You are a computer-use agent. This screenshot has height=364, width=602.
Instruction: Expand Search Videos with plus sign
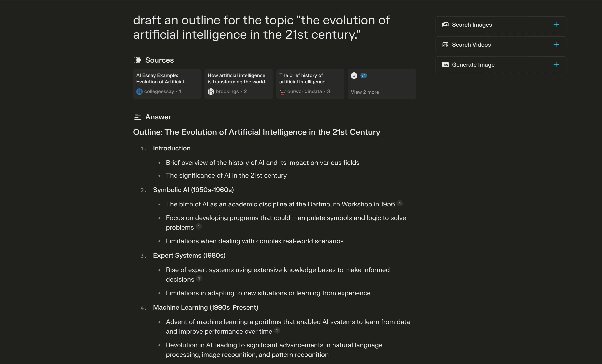point(556,45)
